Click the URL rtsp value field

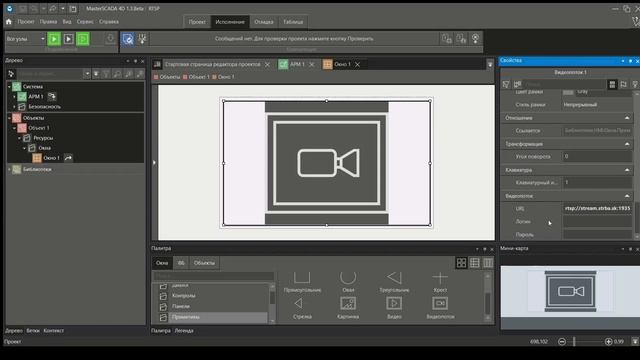point(597,209)
